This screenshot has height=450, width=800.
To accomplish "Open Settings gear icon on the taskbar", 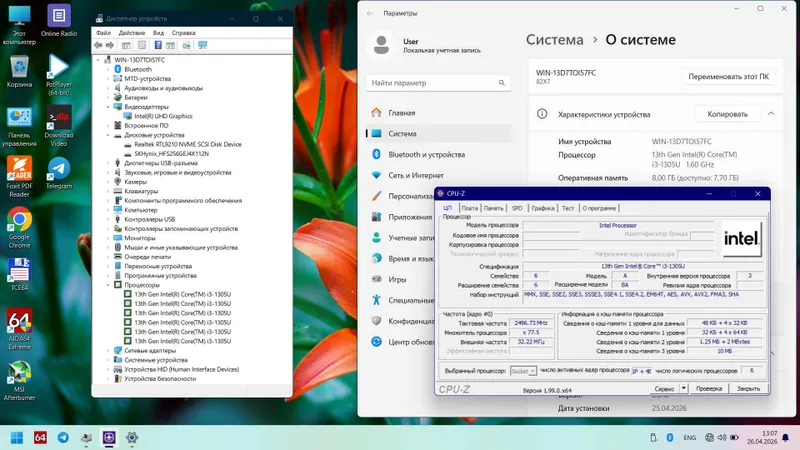I will coord(132,438).
